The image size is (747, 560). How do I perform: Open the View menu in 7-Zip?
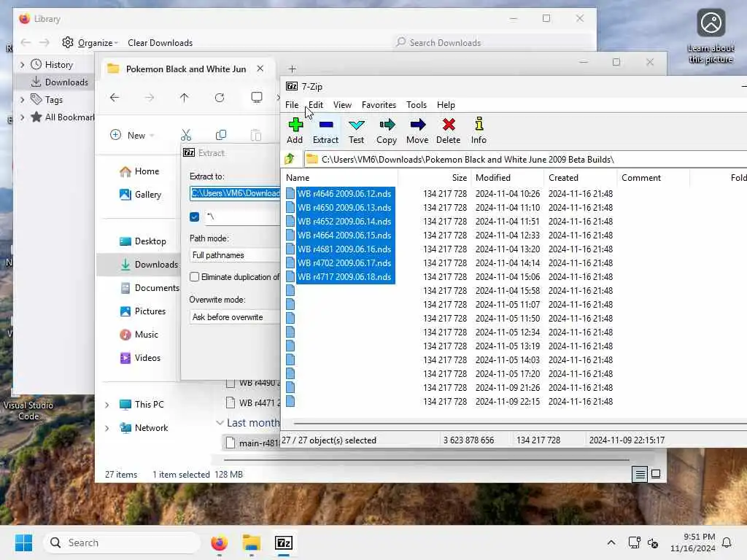pos(342,105)
